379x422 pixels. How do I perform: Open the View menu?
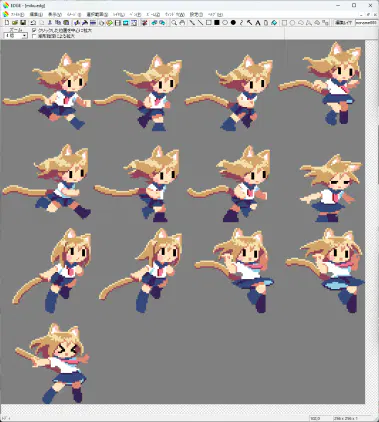tap(55, 14)
